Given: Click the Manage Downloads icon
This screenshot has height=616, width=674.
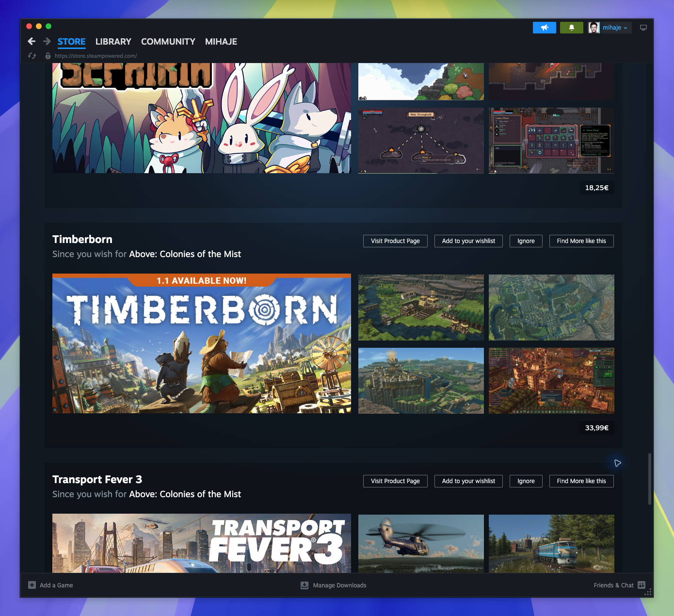Looking at the screenshot, I should [x=305, y=585].
